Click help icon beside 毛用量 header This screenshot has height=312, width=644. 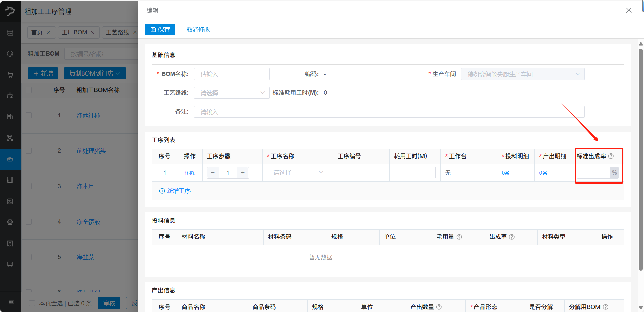[x=459, y=237]
